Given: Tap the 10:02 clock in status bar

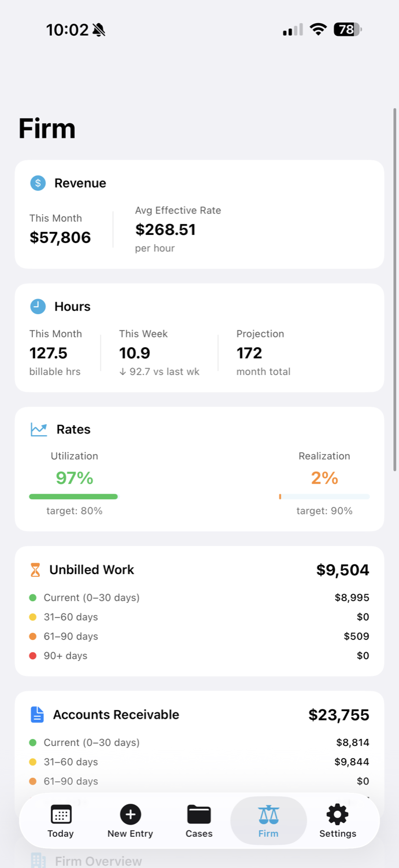Looking at the screenshot, I should point(67,30).
